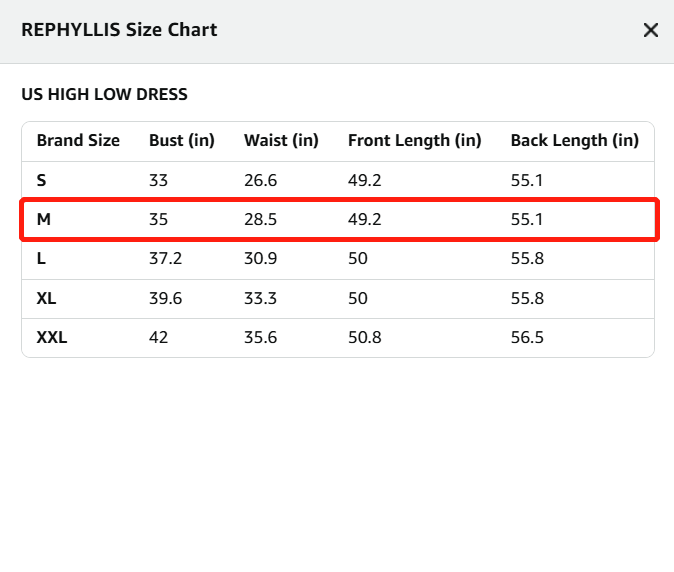
Task: Click waist value 33.3 in XL row
Action: [260, 298]
